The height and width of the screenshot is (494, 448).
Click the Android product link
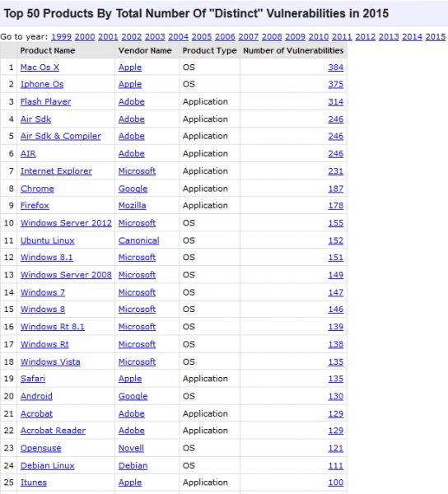(x=36, y=396)
